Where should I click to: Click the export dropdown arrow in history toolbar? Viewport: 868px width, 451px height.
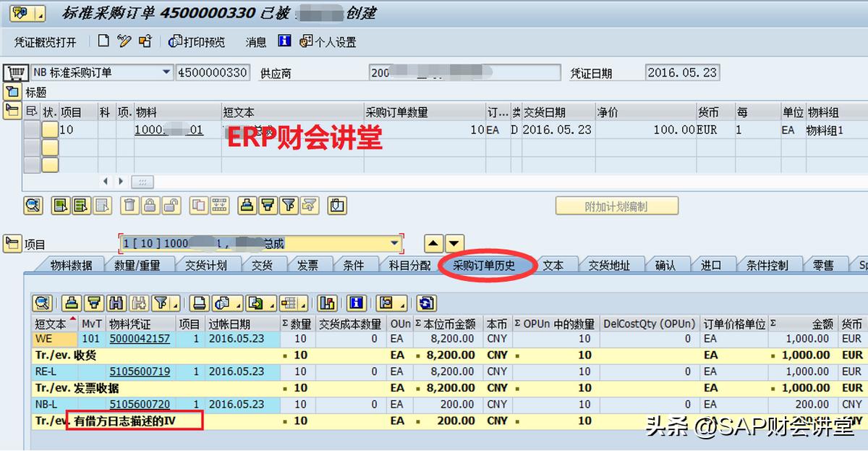[x=272, y=304]
